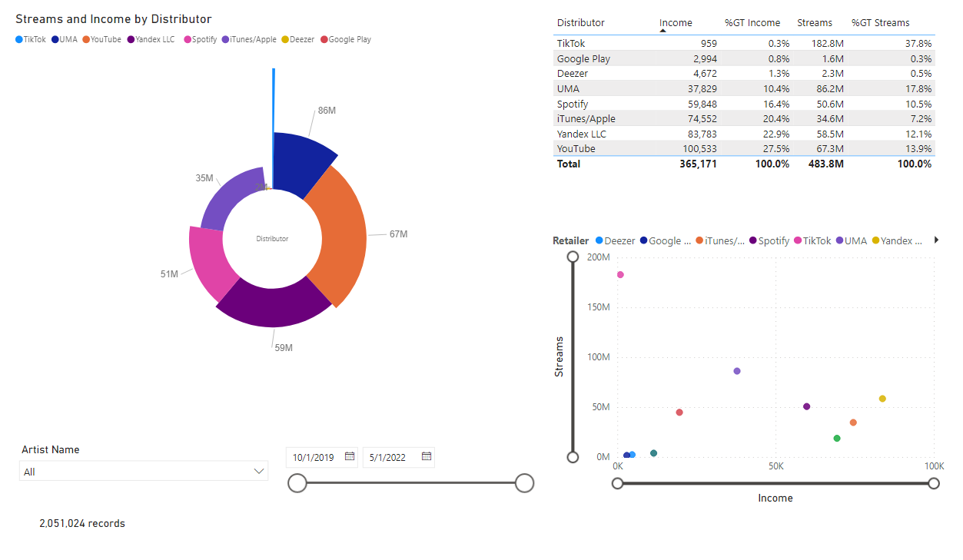
Task: Open the end date calendar picker icon
Action: (x=427, y=456)
